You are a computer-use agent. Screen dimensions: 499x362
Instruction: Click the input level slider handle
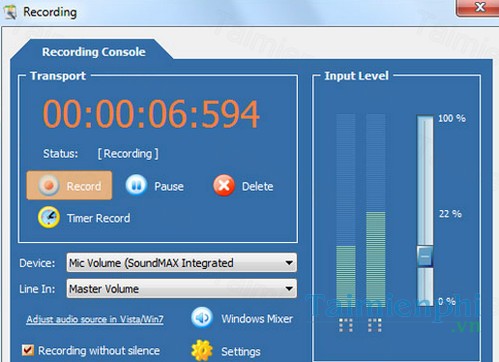point(425,256)
